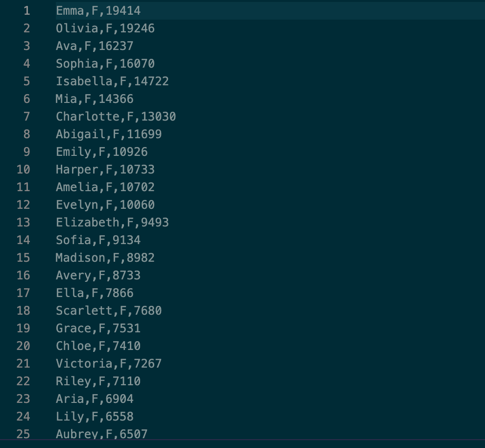The image size is (485, 448).
Task: Click the line 'Scarlett,F,7680'
Action: 109,311
